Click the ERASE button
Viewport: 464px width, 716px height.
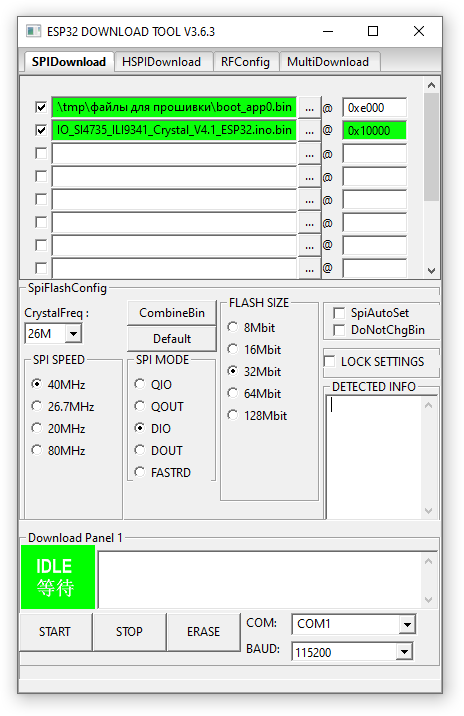click(x=203, y=632)
